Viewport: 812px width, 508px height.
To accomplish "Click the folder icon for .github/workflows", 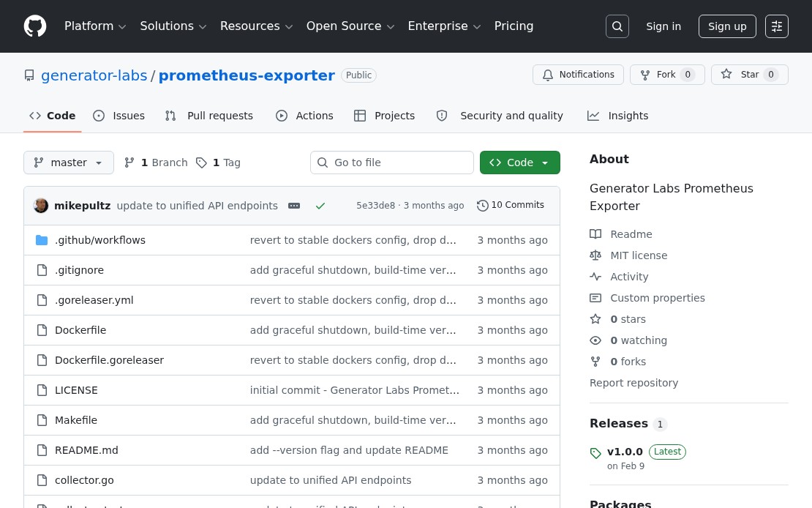I will tap(42, 240).
